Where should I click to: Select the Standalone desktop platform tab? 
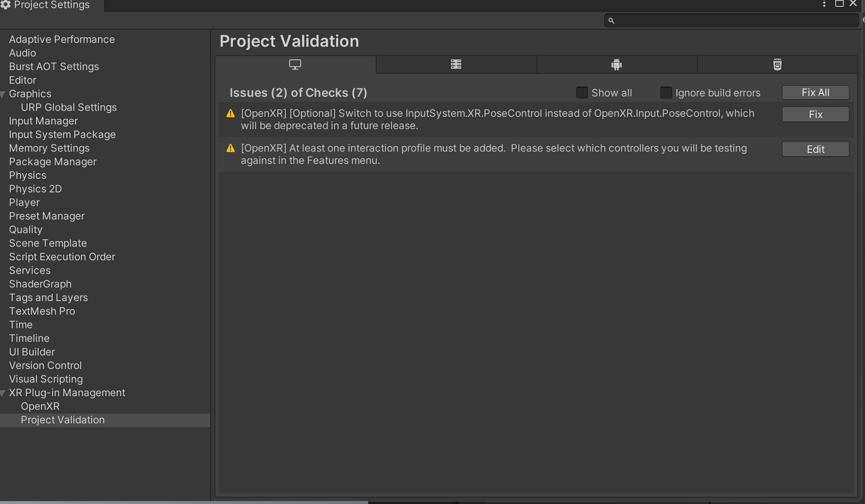[295, 65]
